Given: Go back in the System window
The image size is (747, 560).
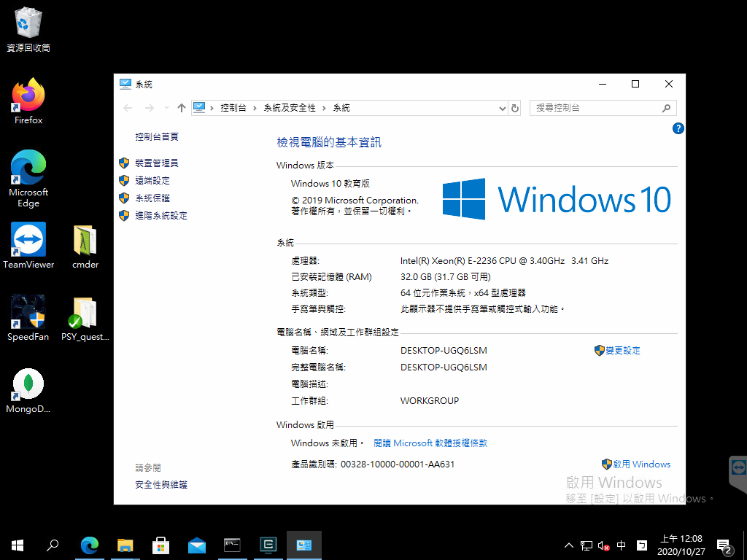Looking at the screenshot, I should click(x=128, y=108).
